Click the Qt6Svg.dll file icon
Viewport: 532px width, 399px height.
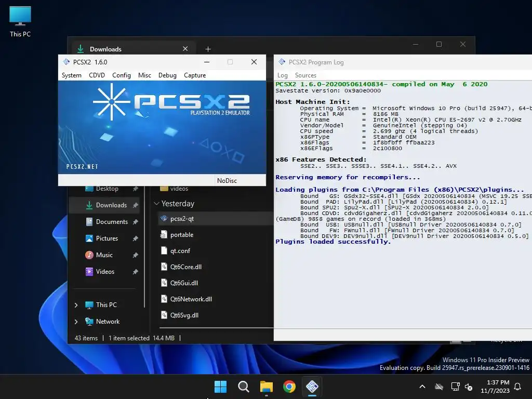[164, 315]
